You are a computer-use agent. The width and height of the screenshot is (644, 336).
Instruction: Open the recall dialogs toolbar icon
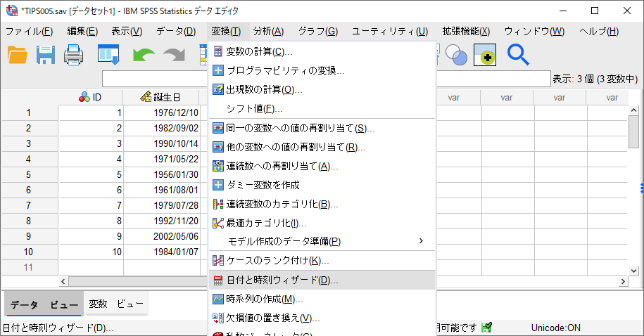108,55
